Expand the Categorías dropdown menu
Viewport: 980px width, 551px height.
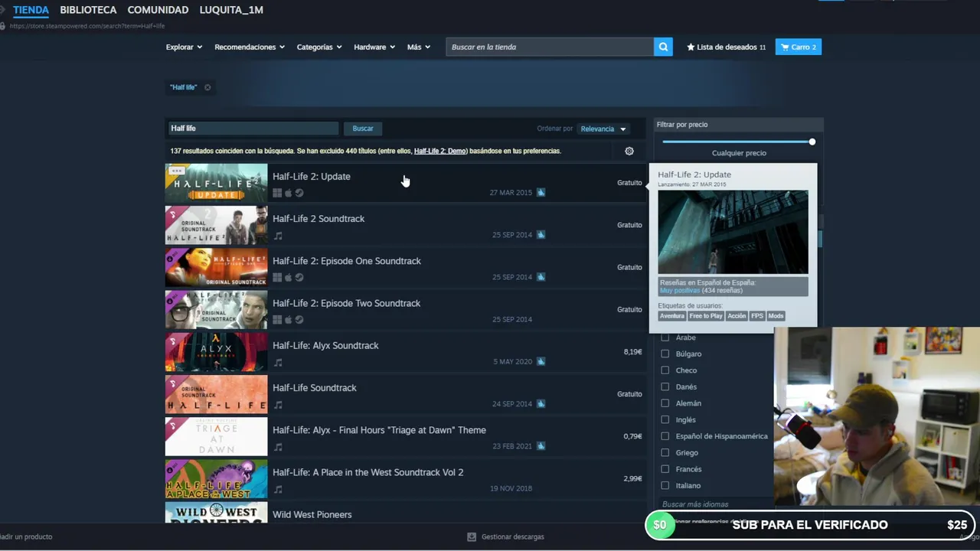(319, 47)
